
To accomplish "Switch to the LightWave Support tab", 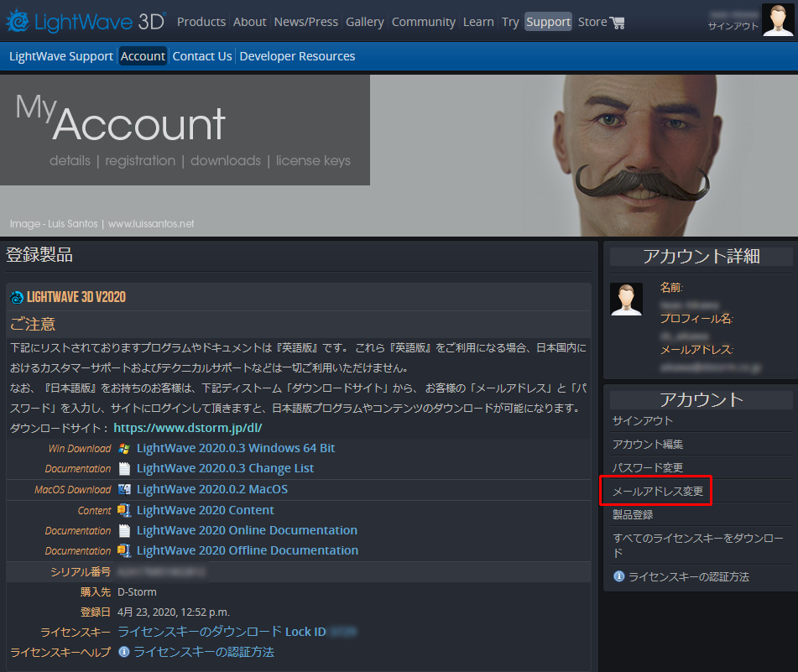I will (61, 56).
